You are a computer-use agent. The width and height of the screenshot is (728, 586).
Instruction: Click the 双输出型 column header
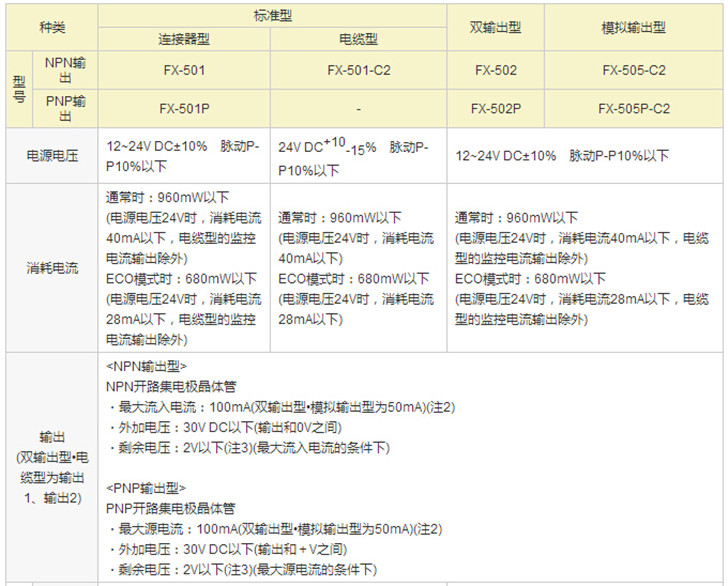(x=495, y=27)
